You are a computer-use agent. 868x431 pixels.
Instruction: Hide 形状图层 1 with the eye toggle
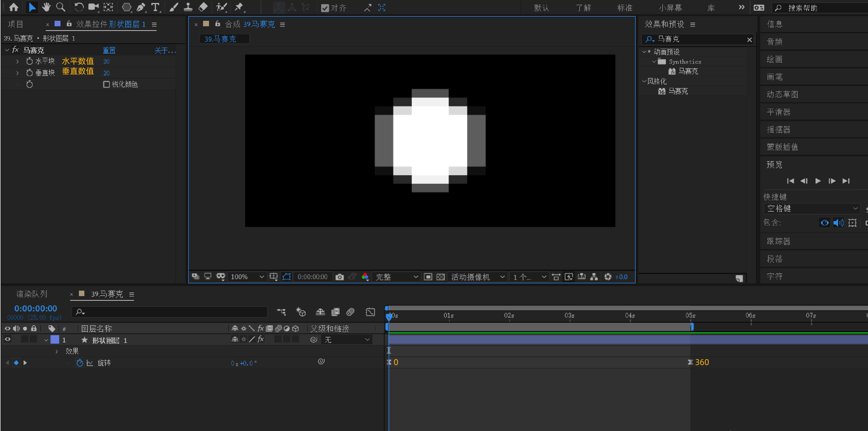tap(8, 339)
